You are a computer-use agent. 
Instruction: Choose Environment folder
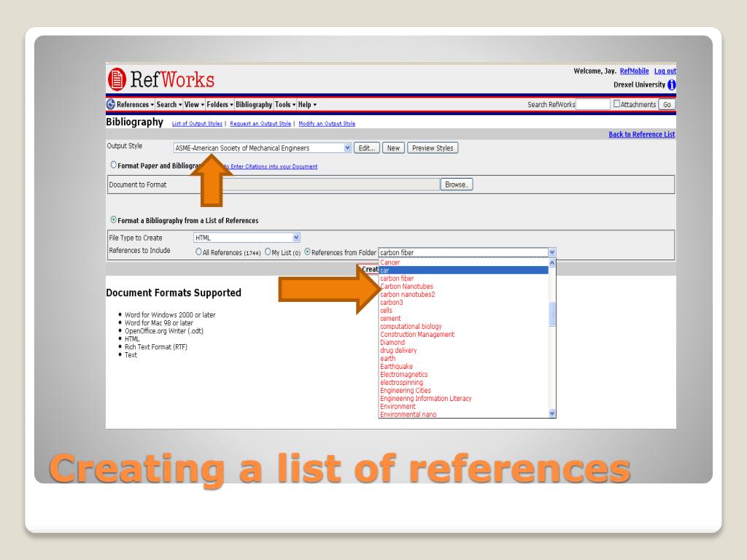click(463, 407)
